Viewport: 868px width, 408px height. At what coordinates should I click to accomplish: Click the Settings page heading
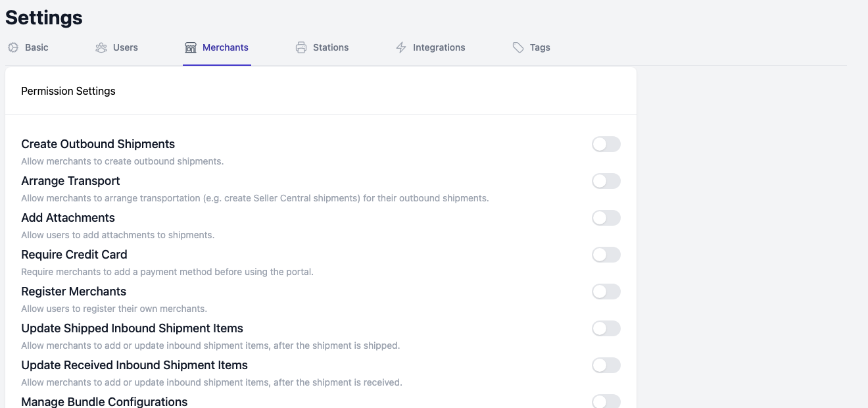(x=44, y=18)
